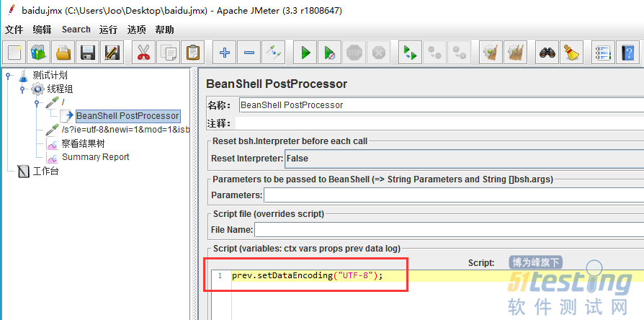The image size is (644, 320).
Task: Collapse the 测试计划 tree node handle
Action: pyautogui.click(x=7, y=75)
